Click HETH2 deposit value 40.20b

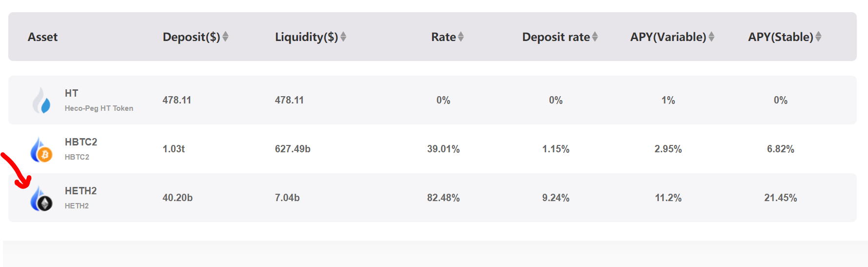[178, 198]
